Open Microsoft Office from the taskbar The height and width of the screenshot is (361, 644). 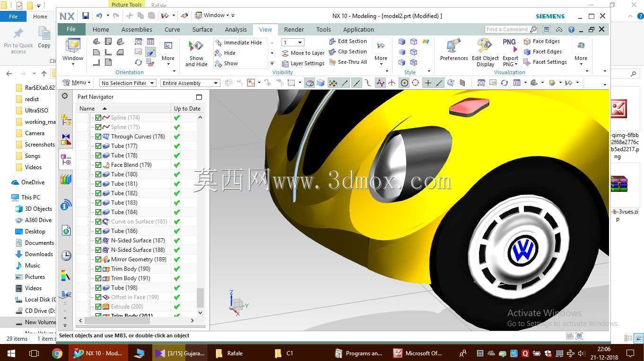tap(418, 353)
